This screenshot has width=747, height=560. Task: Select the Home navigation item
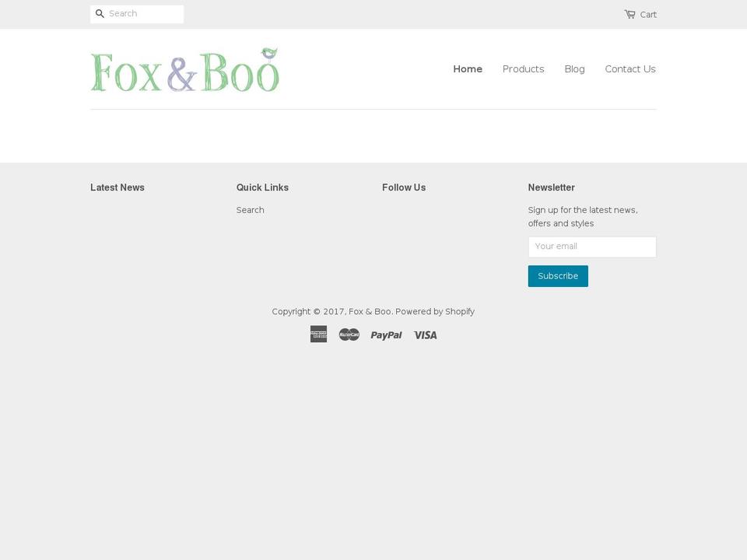(468, 69)
